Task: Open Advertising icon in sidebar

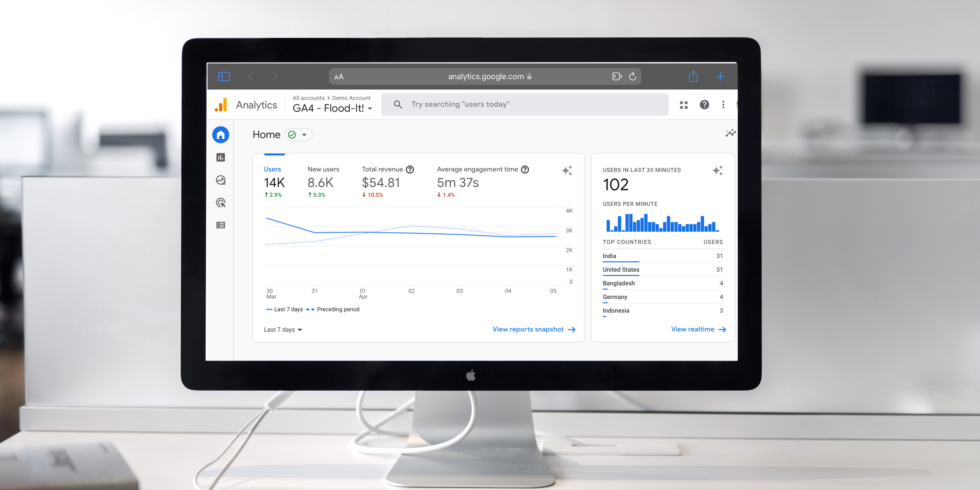Action: 221,203
